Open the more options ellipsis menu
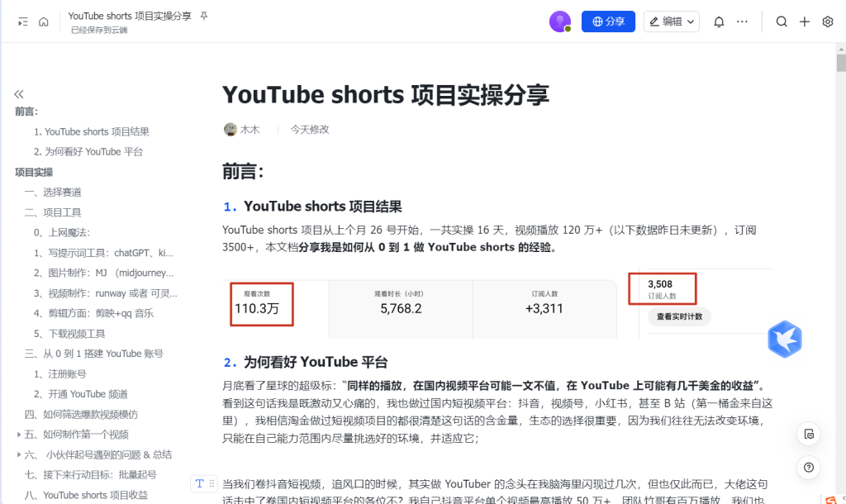Viewport: 846px width, 504px height. (x=742, y=21)
